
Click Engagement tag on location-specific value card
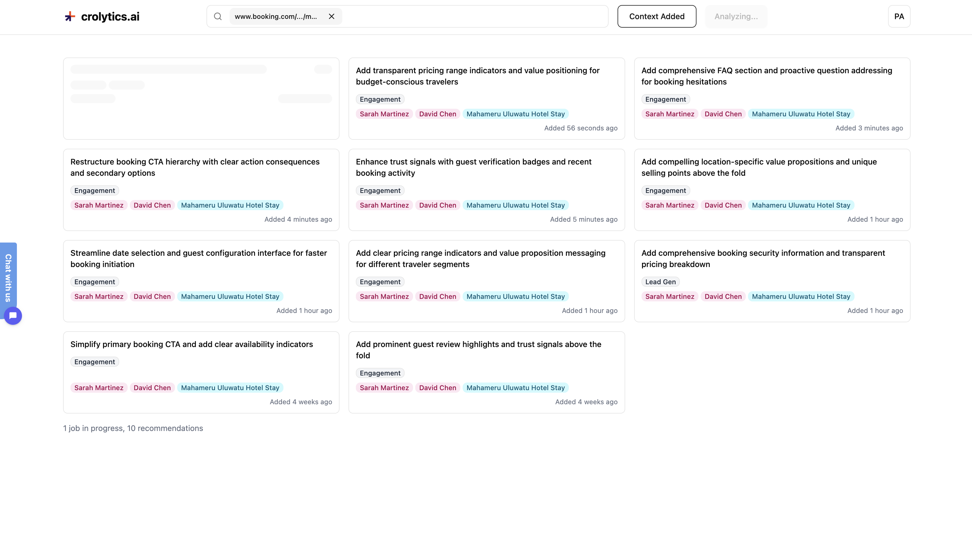click(665, 191)
